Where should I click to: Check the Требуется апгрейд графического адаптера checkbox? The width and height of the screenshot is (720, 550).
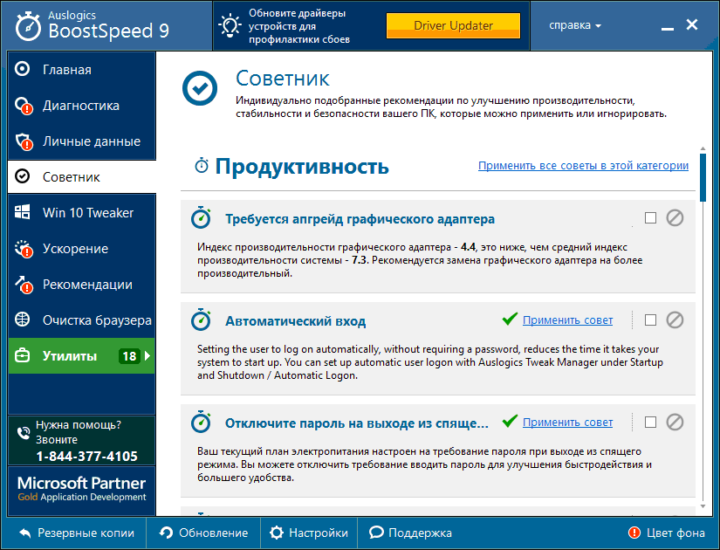coord(651,218)
